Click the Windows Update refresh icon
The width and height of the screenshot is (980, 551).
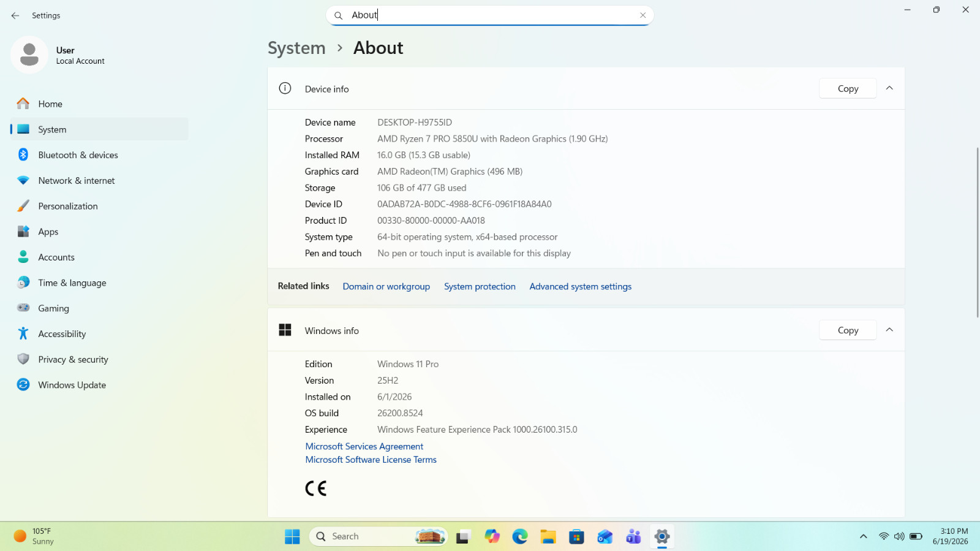pyautogui.click(x=23, y=384)
